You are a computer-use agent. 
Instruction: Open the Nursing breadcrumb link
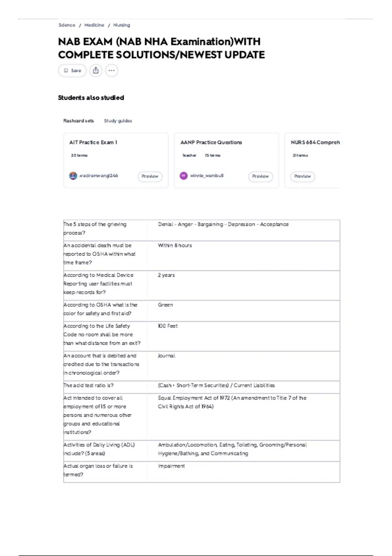(122, 25)
